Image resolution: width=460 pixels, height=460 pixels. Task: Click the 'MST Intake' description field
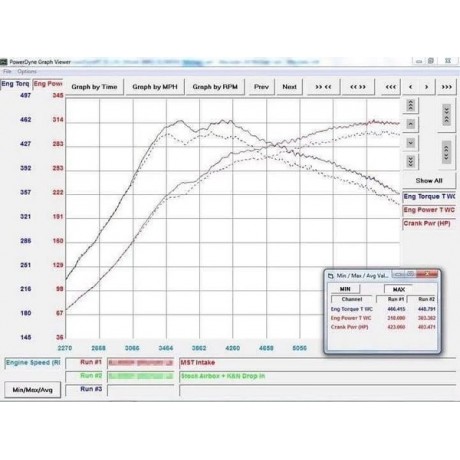pos(318,363)
